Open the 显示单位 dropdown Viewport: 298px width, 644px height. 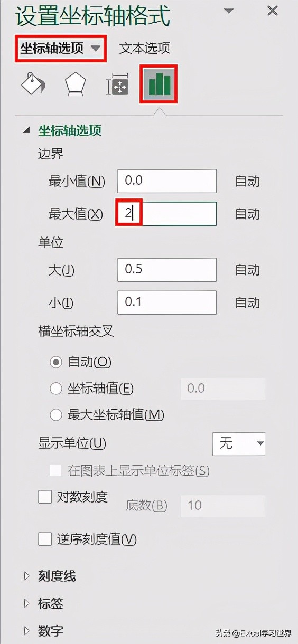239,443
